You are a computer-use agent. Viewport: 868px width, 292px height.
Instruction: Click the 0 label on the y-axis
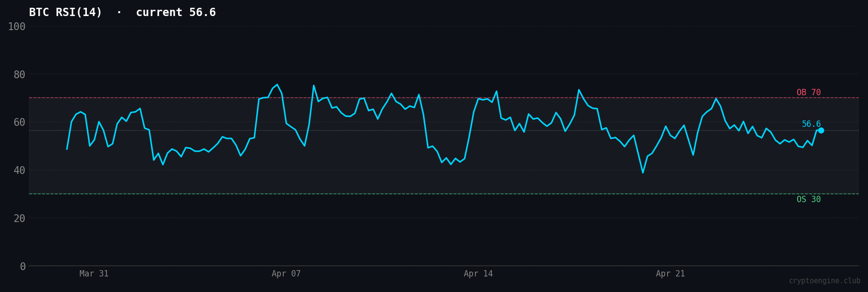[x=23, y=267]
